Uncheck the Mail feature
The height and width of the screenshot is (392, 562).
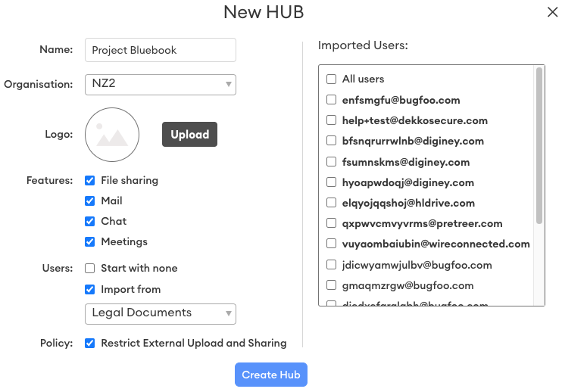(x=89, y=201)
